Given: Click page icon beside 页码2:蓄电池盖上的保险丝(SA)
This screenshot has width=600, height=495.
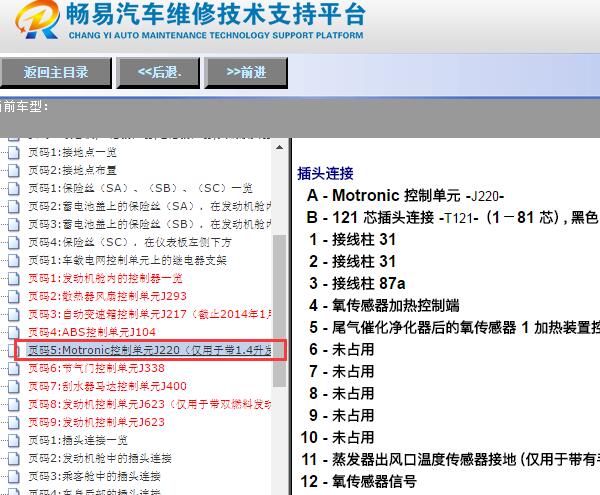Looking at the screenshot, I should tap(14, 206).
